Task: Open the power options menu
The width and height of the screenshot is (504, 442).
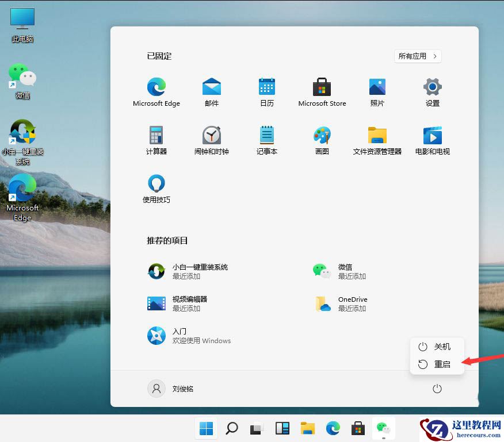Action: tap(437, 389)
